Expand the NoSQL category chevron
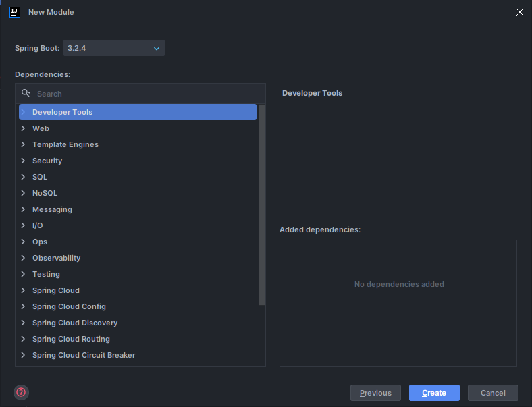The height and width of the screenshot is (407, 532). pyautogui.click(x=23, y=193)
